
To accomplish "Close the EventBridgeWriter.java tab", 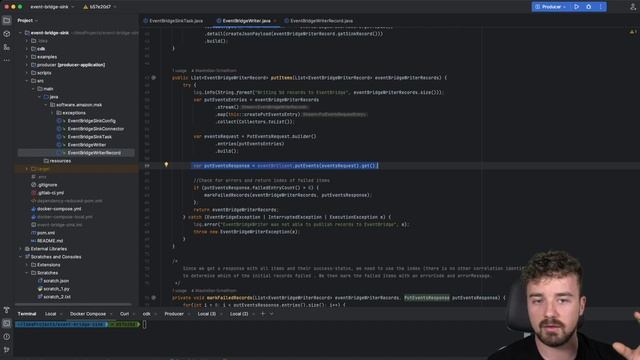I will tap(275, 21).
